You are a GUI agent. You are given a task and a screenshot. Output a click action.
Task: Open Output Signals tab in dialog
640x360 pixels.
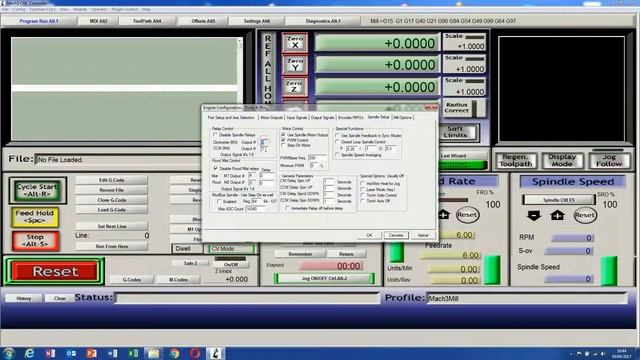322,118
